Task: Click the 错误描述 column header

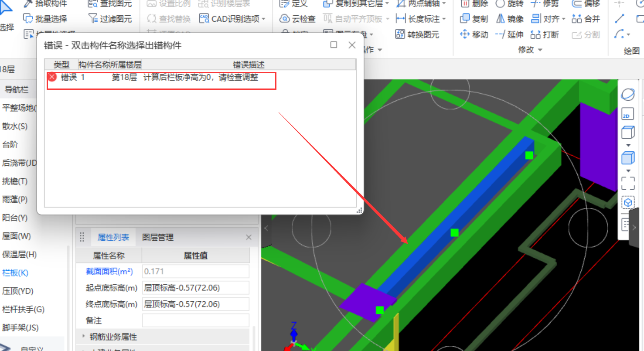Action: 249,65
